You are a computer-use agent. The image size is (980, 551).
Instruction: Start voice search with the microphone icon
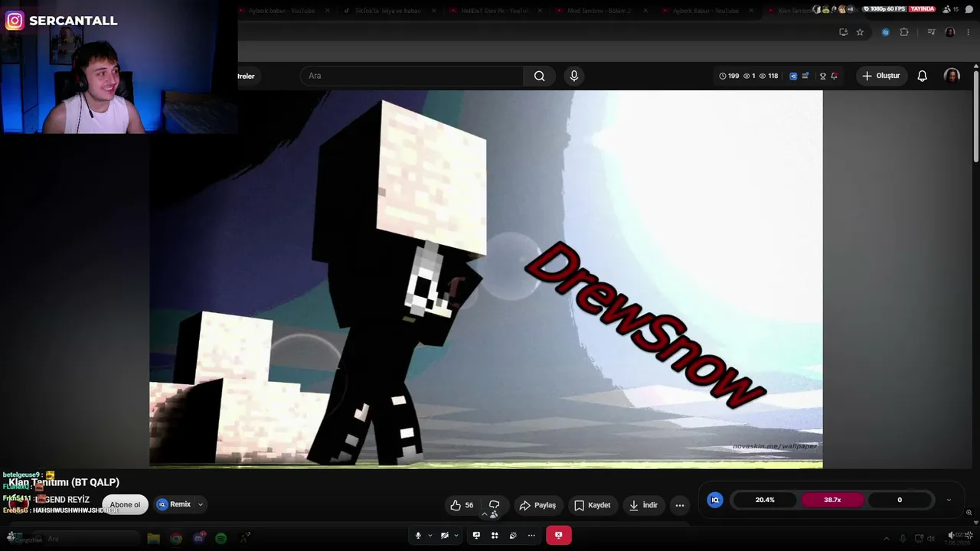[574, 76]
